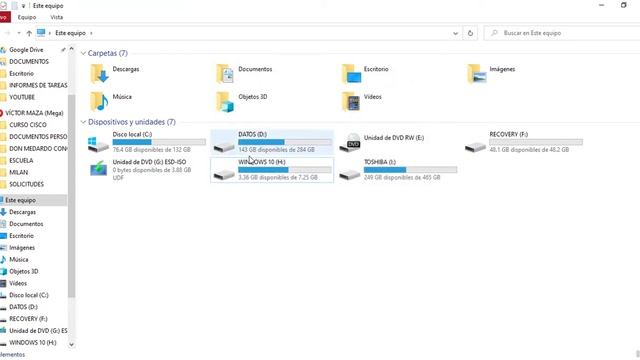Select the TOSHIBA (I:) drive icon
The image size is (640, 360).
[x=350, y=175]
